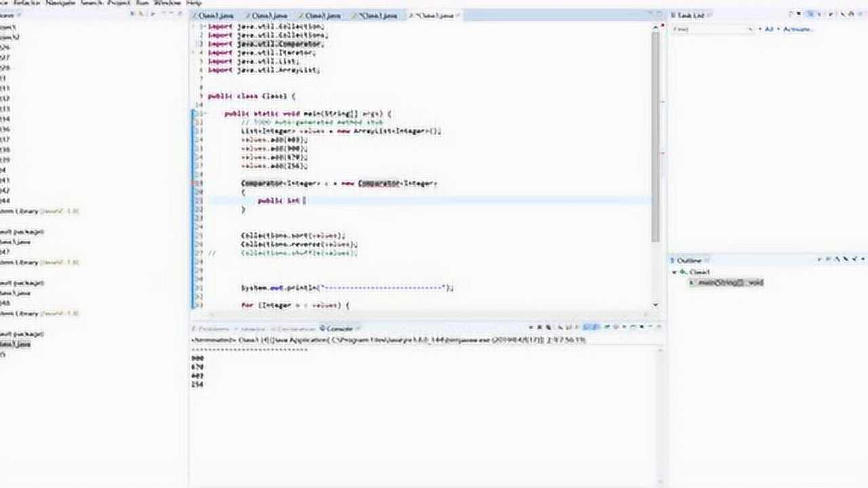Click the Collections.reverse(values) code line
This screenshot has width=868, height=488.
tap(299, 244)
